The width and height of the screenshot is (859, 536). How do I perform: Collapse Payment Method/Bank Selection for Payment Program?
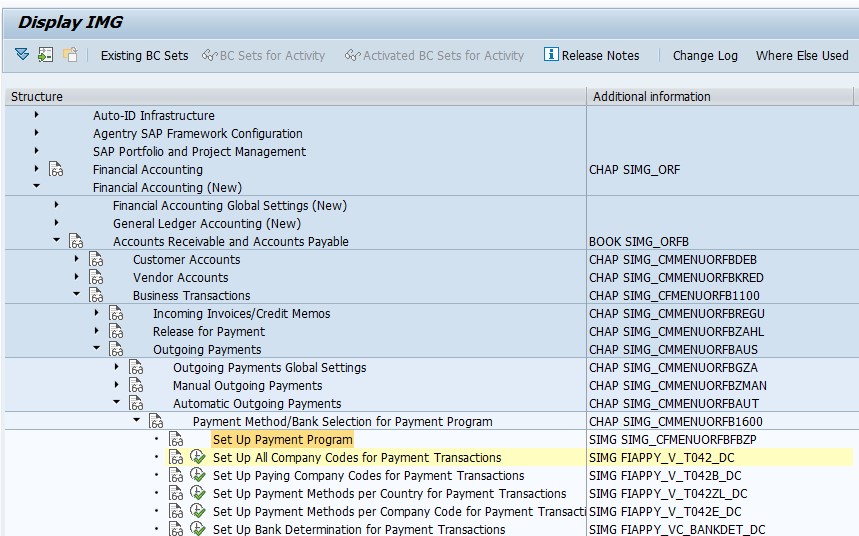(x=136, y=420)
